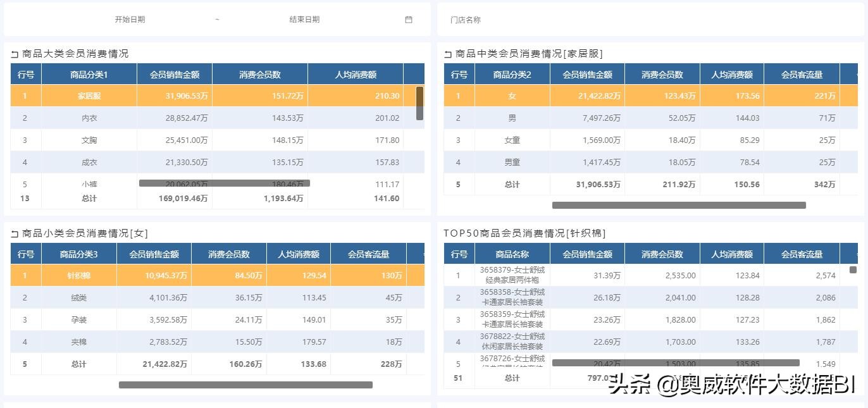This screenshot has width=868, height=408.
Task: Click horizontal scrollbar under 商品小类 table
Action: pyautogui.click(x=247, y=383)
